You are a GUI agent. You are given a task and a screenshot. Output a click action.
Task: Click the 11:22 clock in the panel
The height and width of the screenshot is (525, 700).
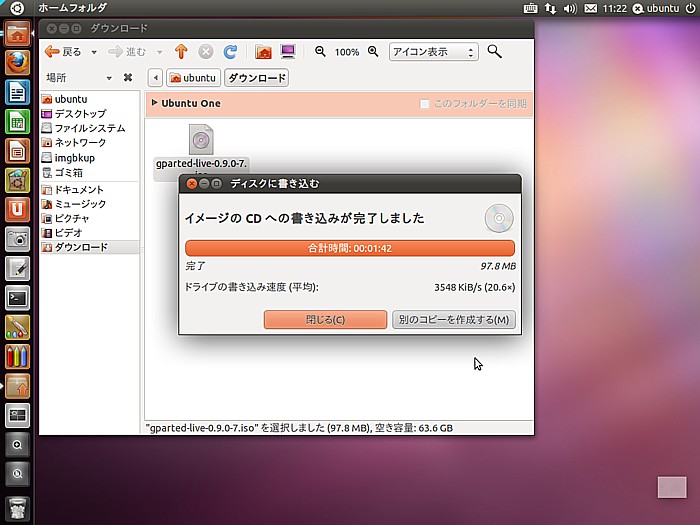click(x=614, y=8)
